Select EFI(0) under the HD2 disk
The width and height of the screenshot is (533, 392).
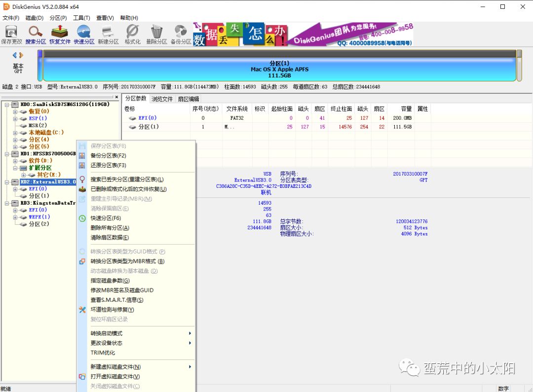tap(38, 189)
